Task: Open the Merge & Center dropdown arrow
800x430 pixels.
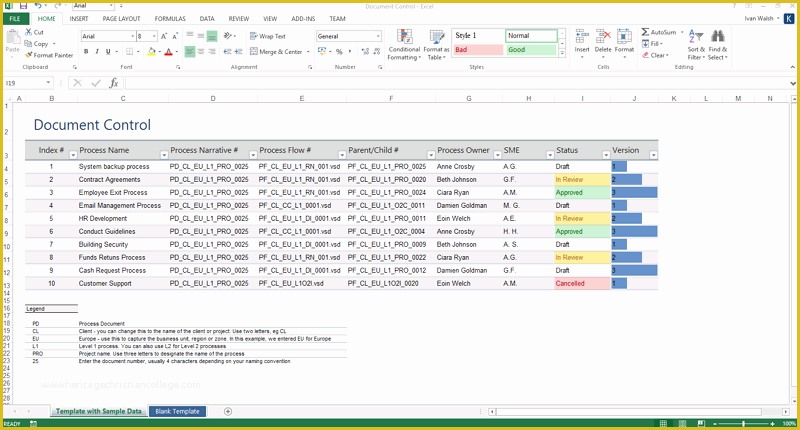Action: point(308,52)
